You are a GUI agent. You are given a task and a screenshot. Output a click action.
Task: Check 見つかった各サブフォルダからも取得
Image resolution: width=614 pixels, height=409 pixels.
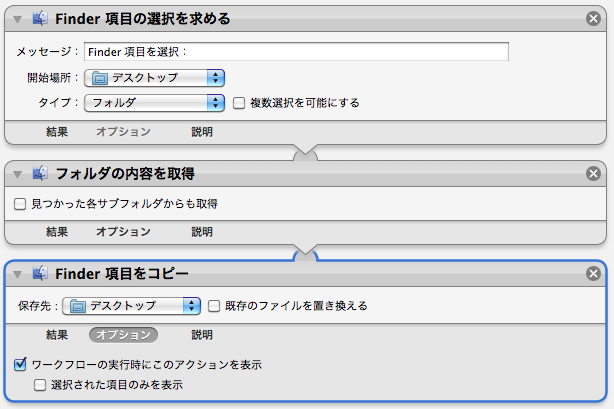coord(20,204)
